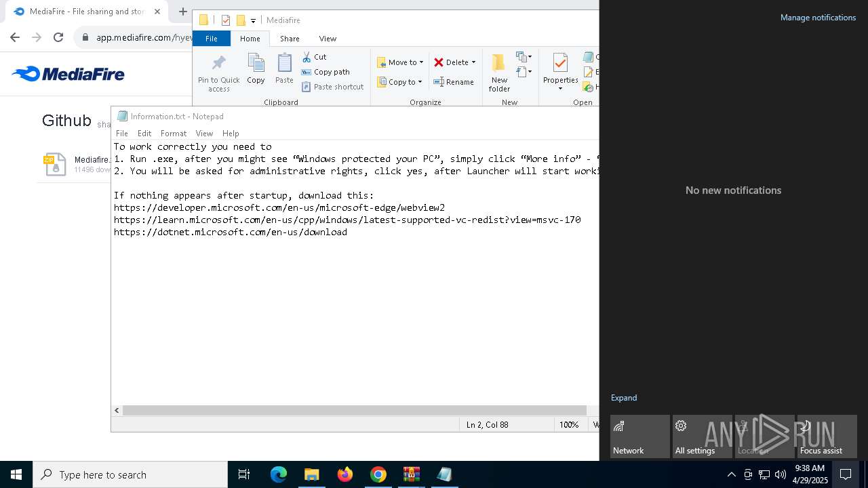Open Task View on taskbar
Image resolution: width=868 pixels, height=488 pixels.
click(244, 474)
